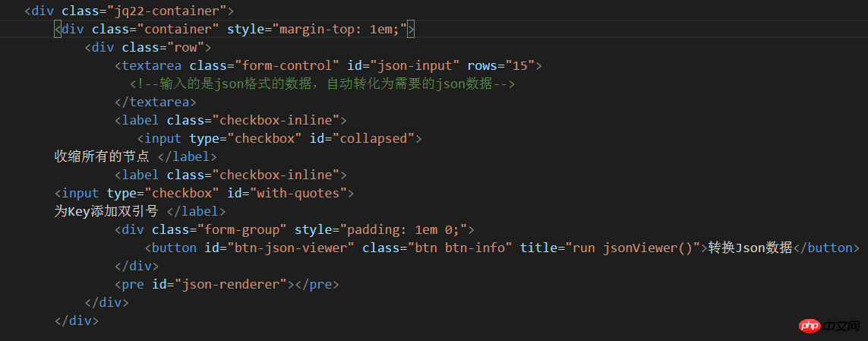Click the "json-renderer" id value
Viewport: 868px width, 341px height.
point(231,285)
